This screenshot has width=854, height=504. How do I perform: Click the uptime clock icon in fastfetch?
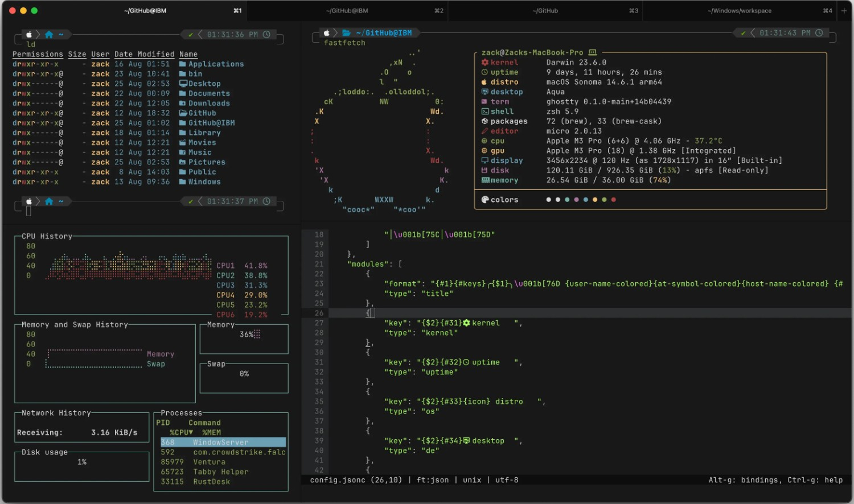[485, 72]
